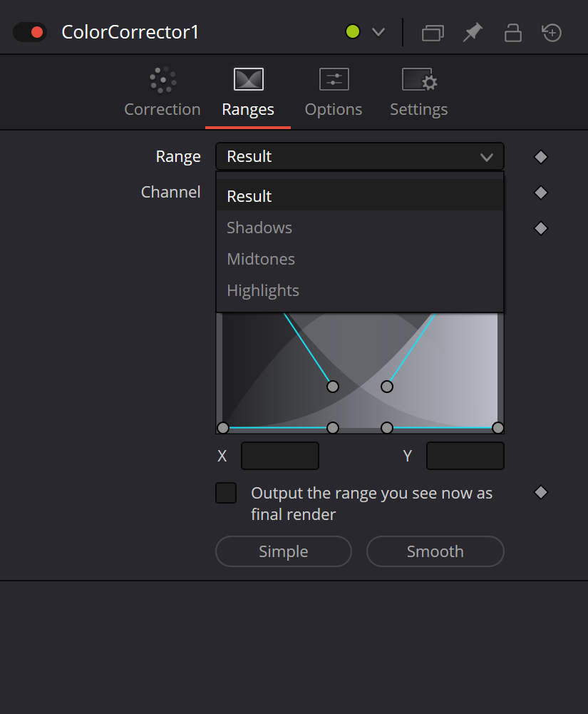Click the Range keyframe diamond
The width and height of the screenshot is (588, 714).
coord(541,157)
